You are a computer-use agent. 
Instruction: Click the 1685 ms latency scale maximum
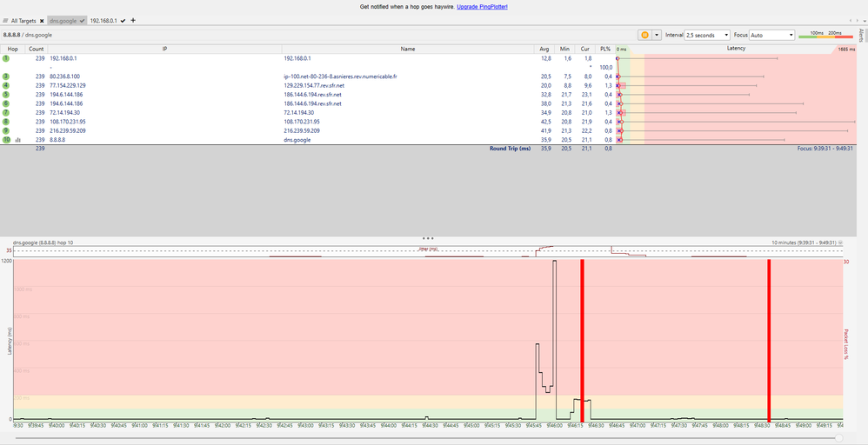tap(846, 50)
